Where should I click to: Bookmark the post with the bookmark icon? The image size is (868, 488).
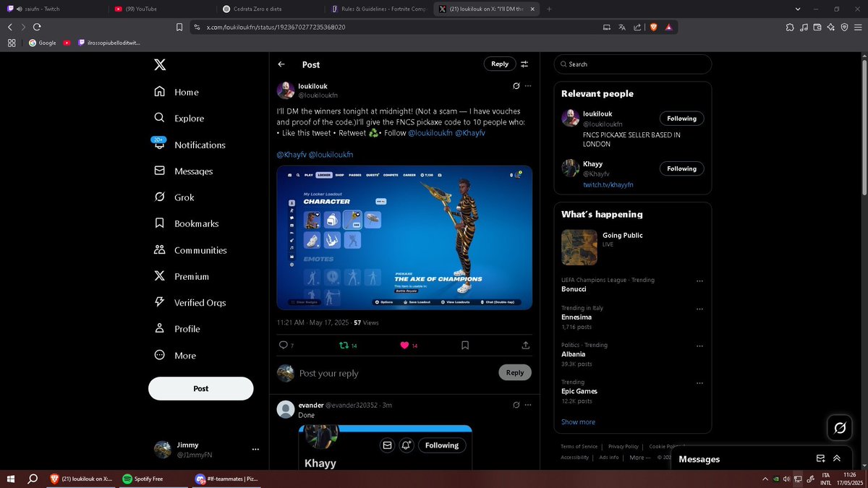click(465, 346)
